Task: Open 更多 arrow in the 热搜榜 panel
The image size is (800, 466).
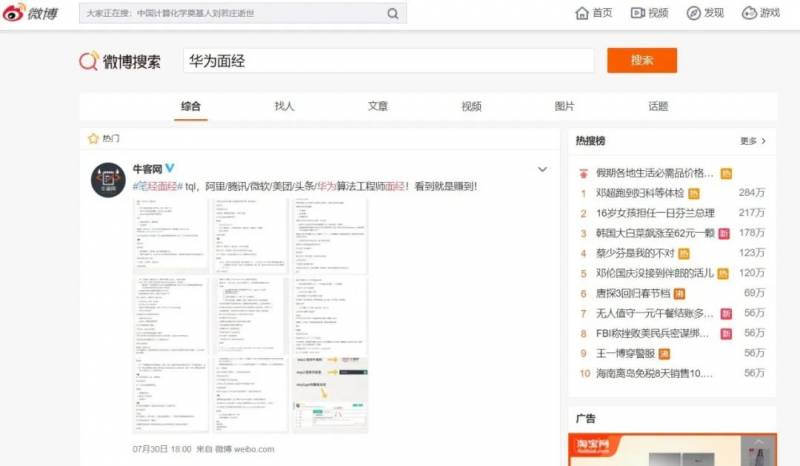Action: pos(754,141)
